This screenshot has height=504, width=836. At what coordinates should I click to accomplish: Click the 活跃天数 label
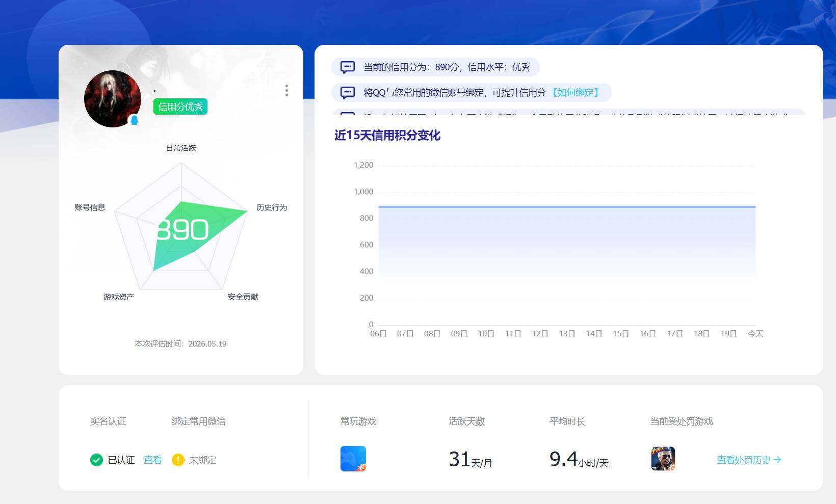coord(467,421)
